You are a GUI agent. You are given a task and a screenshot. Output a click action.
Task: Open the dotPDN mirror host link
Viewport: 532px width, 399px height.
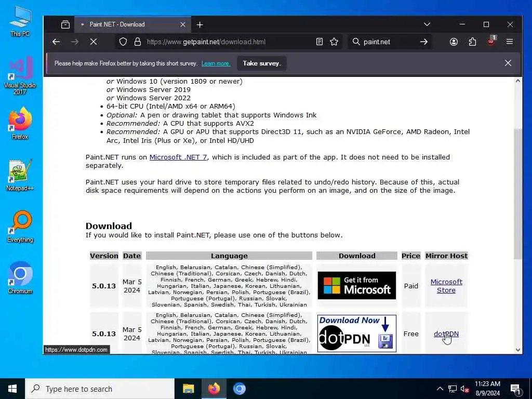pyautogui.click(x=446, y=334)
